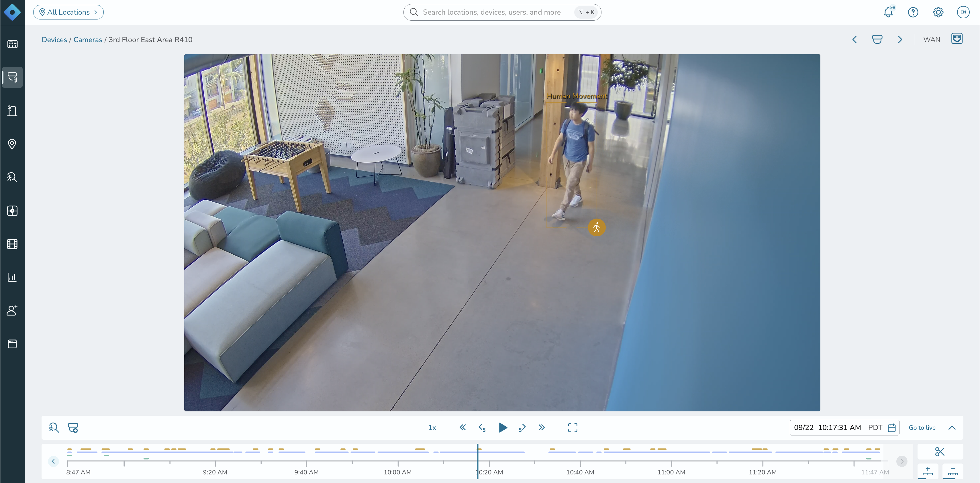
Task: Go to previous camera chevron
Action: 854,40
